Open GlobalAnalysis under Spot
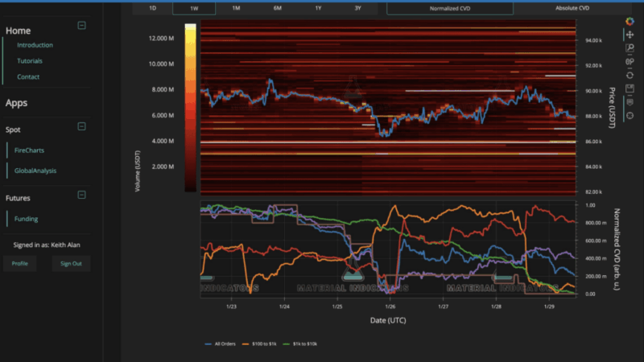This screenshot has width=644, height=362. [35, 171]
